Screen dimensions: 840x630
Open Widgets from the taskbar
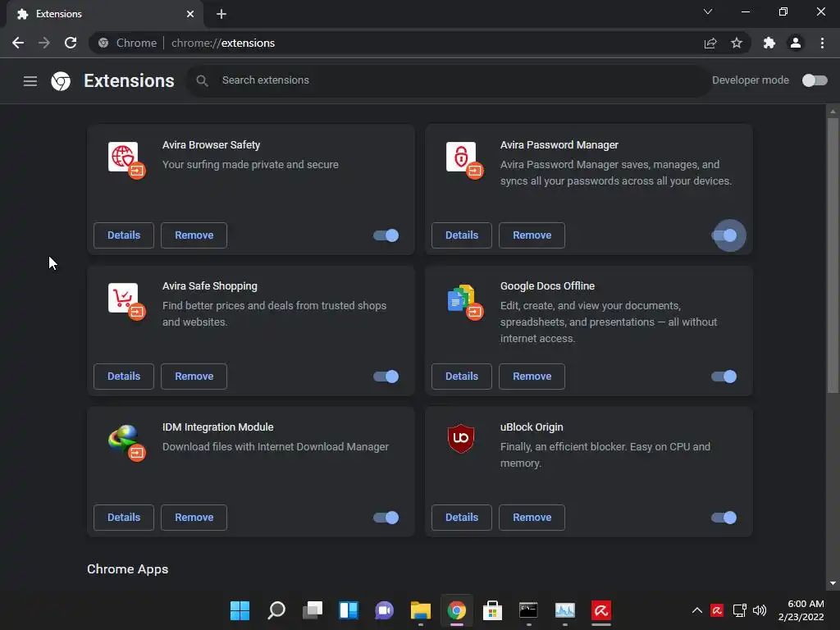click(349, 610)
